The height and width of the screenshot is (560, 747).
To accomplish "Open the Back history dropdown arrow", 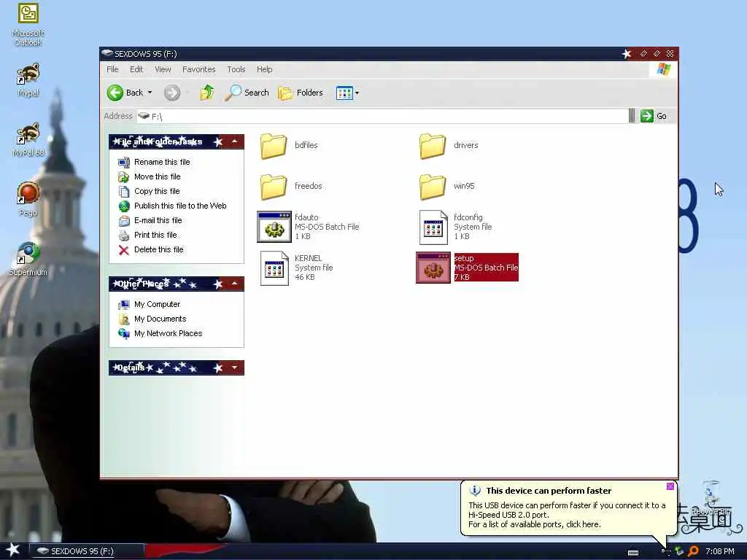I will point(150,93).
